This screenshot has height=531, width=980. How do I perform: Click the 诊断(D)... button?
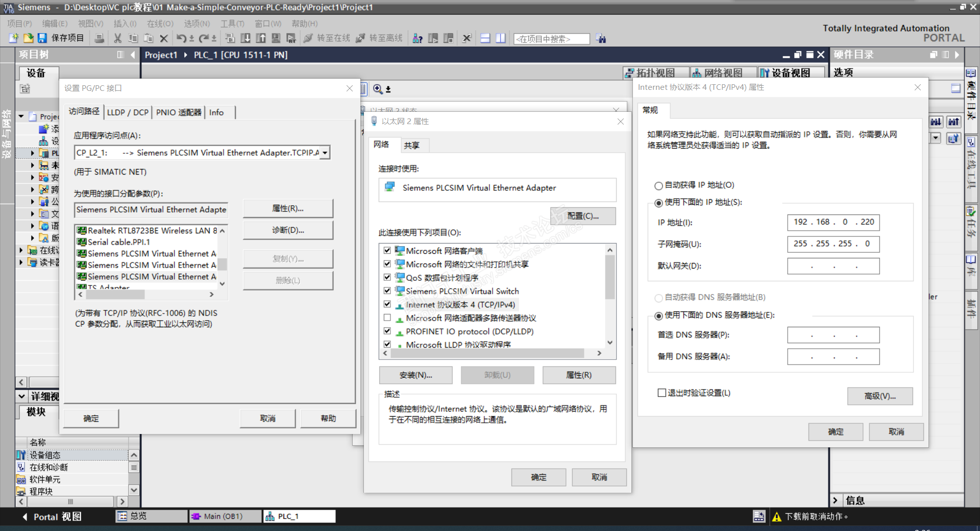pyautogui.click(x=288, y=230)
